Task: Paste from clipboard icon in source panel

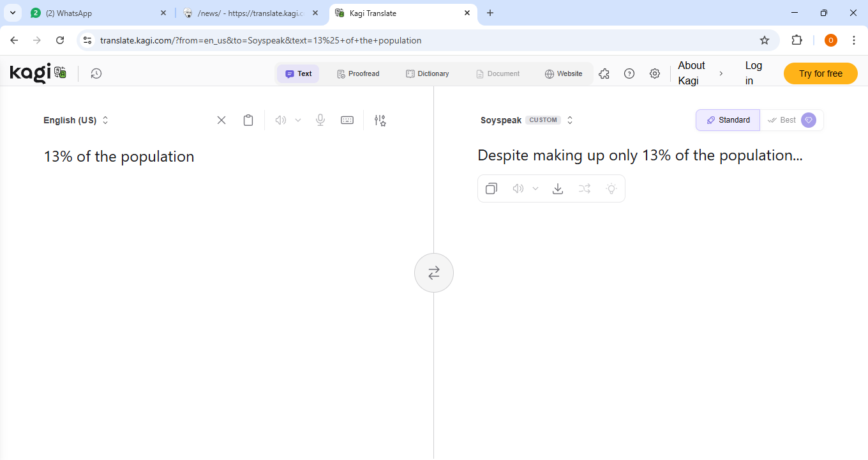Action: pyautogui.click(x=248, y=120)
